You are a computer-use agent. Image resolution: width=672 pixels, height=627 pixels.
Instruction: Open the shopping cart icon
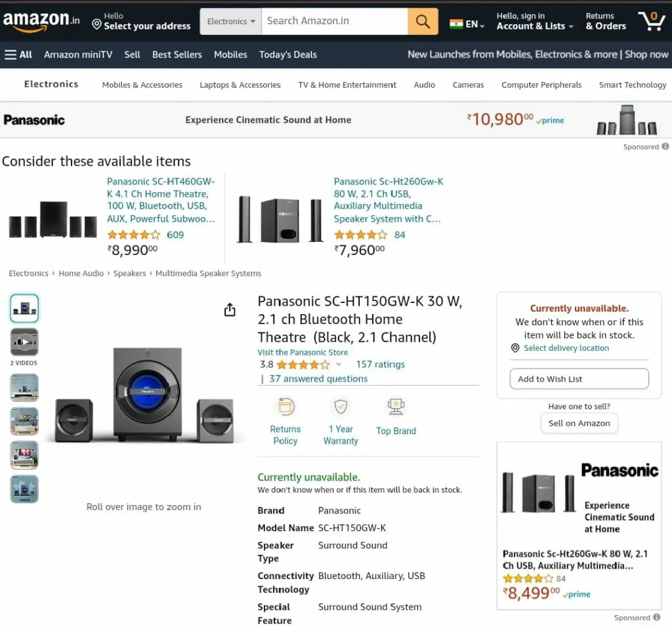pos(651,21)
